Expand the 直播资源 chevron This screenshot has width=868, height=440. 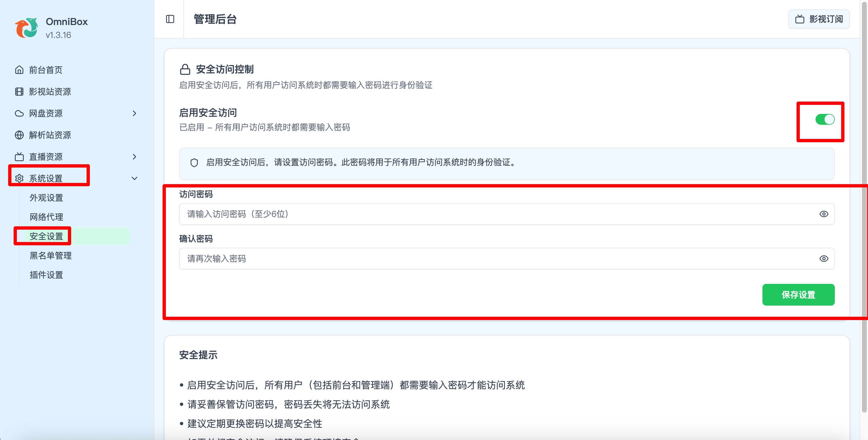tap(135, 157)
